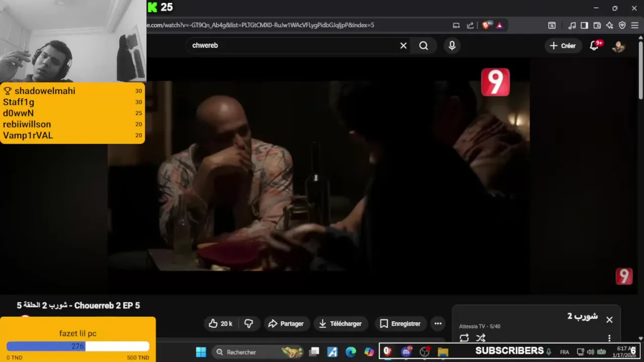
Task: Open Microsoft Edge from taskbar
Action: click(x=351, y=352)
